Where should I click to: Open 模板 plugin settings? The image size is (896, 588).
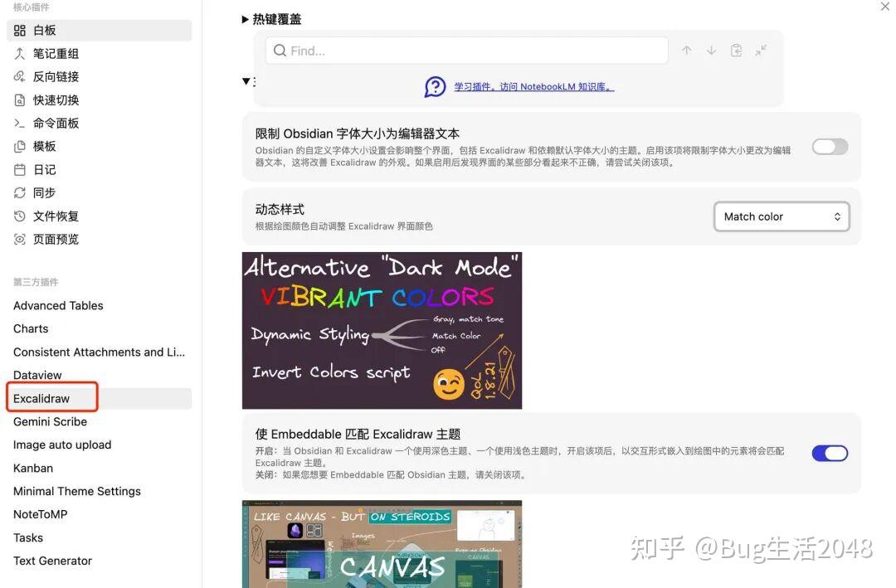[x=100, y=146]
